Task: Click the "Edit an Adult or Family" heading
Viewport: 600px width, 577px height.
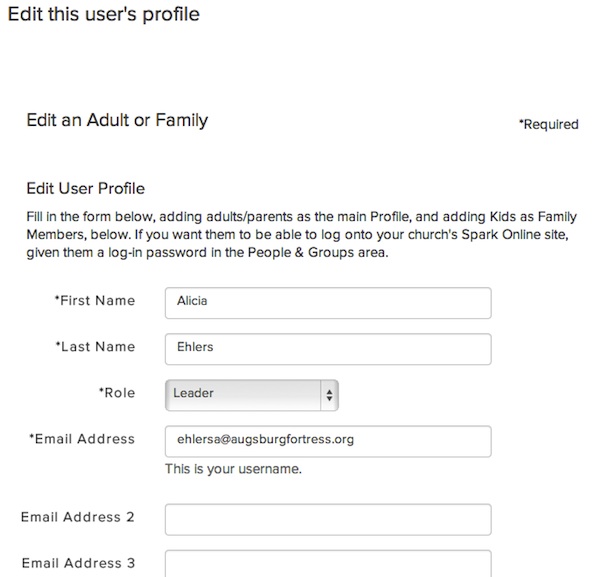Action: 117,120
